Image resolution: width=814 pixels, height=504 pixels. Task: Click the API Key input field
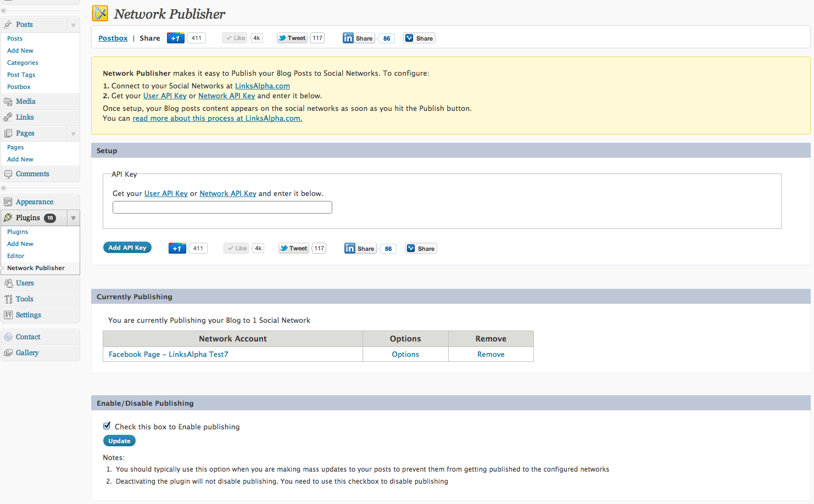[x=222, y=207]
